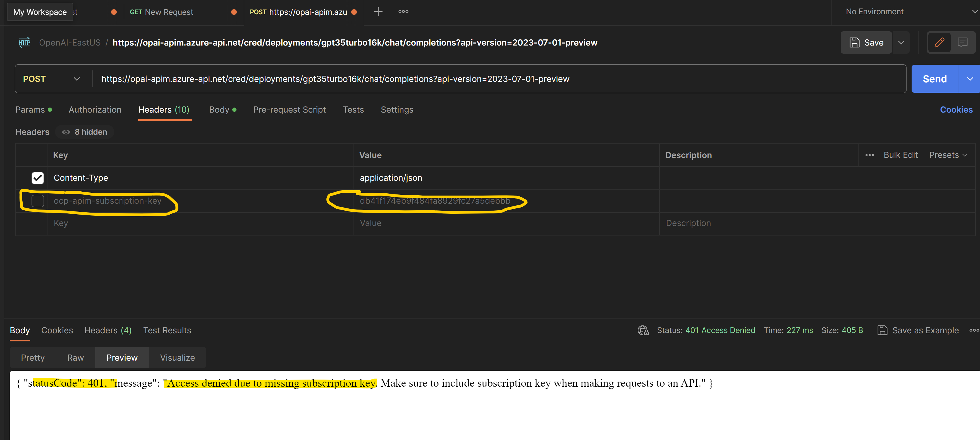Screen dimensions: 980x440
Task: Click the HTTP protocol icon before OpenAI-EastUS
Action: 24,42
